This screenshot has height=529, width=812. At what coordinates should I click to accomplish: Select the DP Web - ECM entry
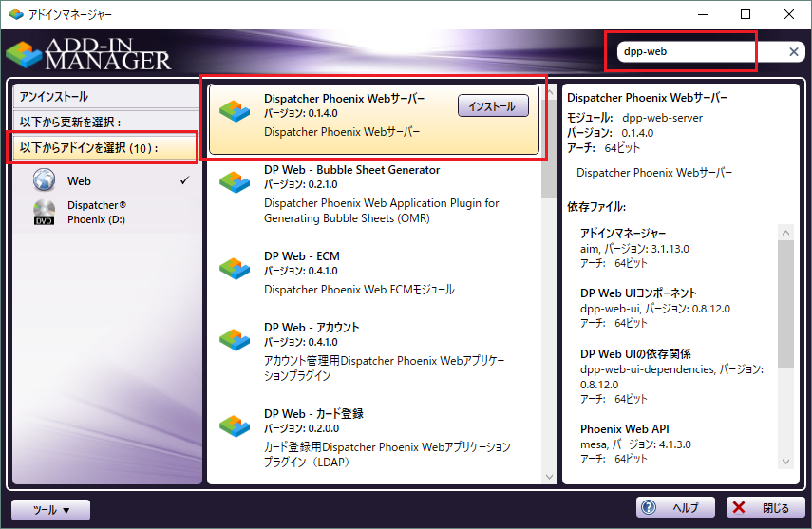[x=374, y=273]
